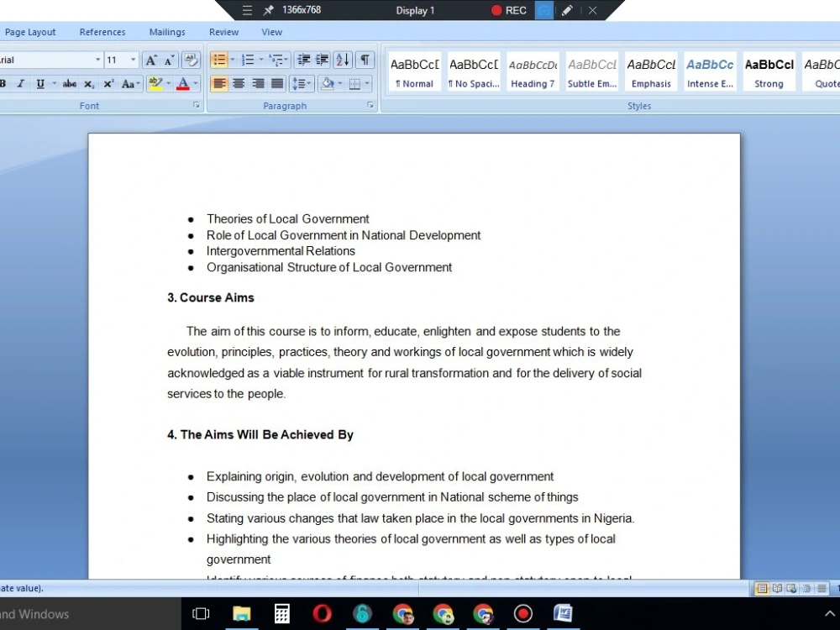Screen dimensions: 840x630
Task: Toggle the bullets list button
Action: pyautogui.click(x=219, y=60)
